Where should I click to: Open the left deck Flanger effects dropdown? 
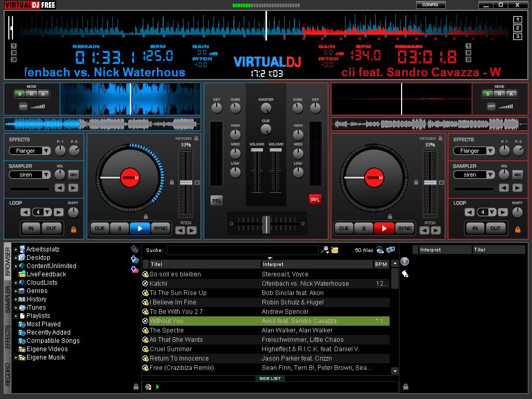click(x=46, y=151)
